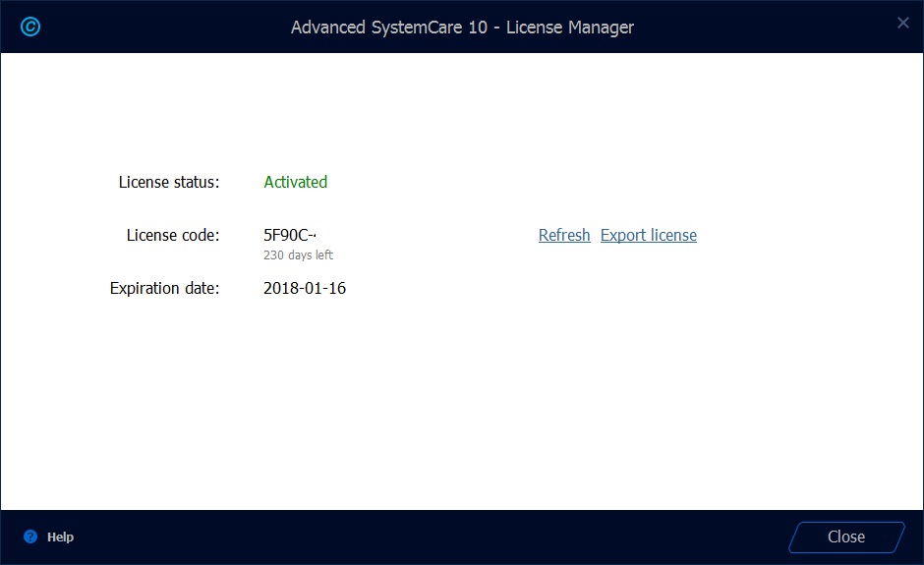Click the blue Help question mark icon
The width and height of the screenshot is (924, 565).
tap(30, 537)
